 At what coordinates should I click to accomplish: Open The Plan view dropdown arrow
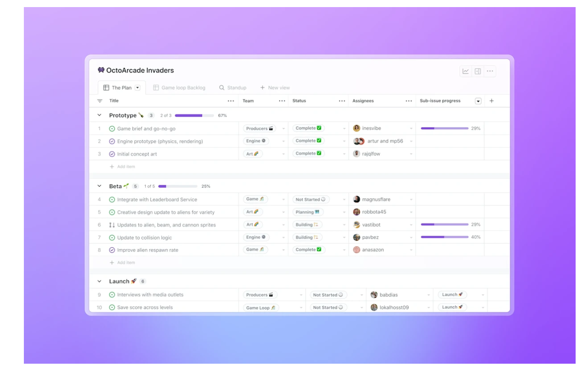coord(137,88)
